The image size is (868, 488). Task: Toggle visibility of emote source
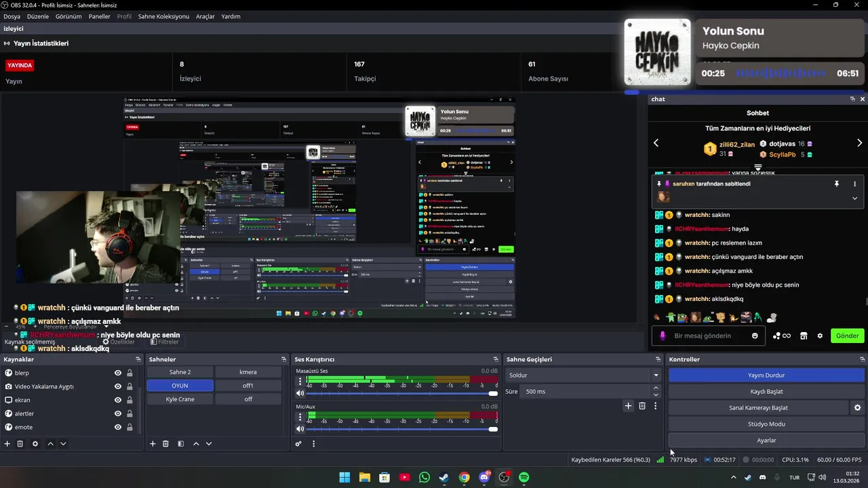[x=118, y=427]
